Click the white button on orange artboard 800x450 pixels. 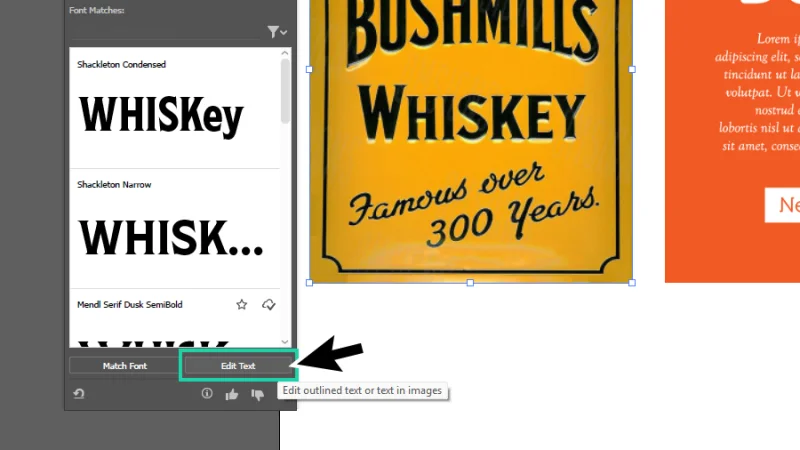point(782,205)
